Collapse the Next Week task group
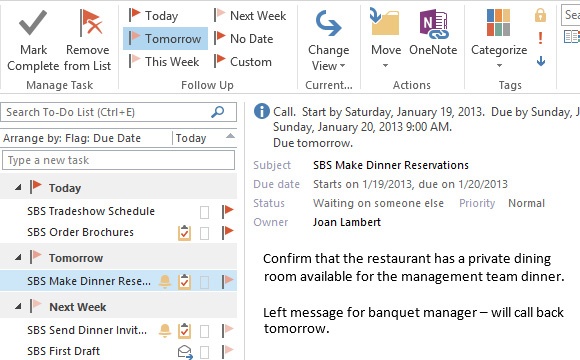The height and width of the screenshot is (360, 580). click(x=18, y=306)
